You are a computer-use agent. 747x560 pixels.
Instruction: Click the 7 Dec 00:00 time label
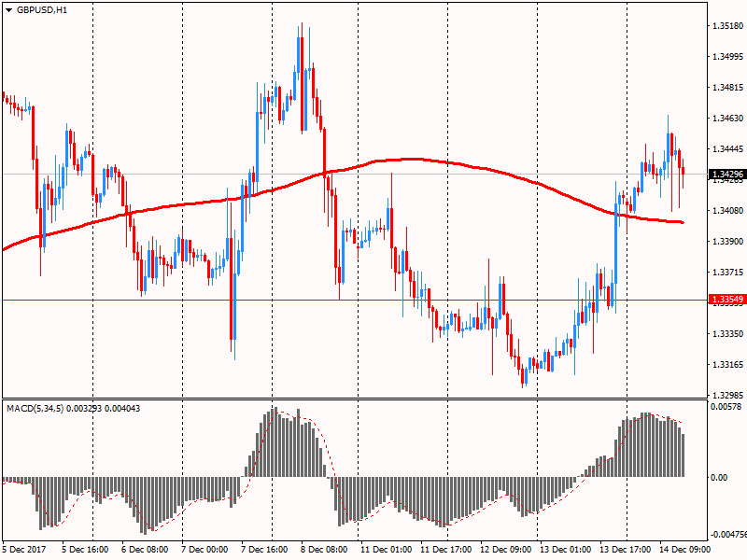(204, 550)
